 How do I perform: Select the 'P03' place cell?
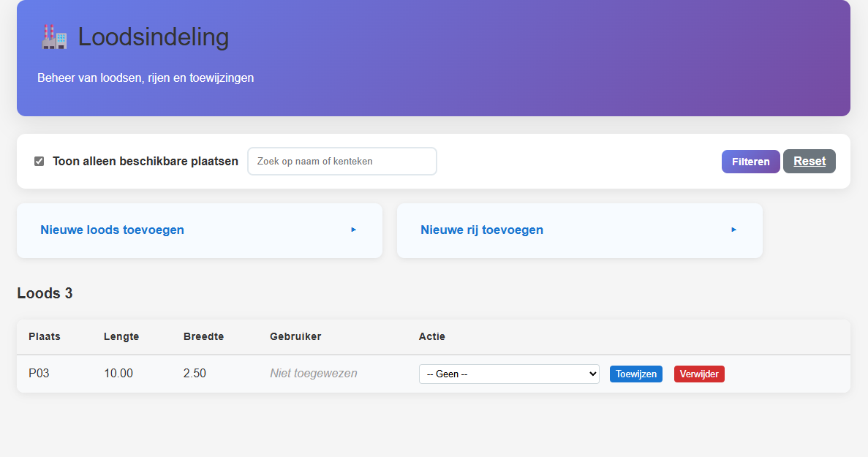pyautogui.click(x=39, y=374)
